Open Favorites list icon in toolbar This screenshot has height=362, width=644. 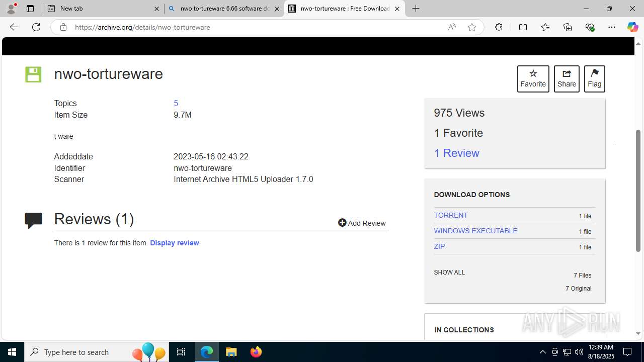coord(545,27)
